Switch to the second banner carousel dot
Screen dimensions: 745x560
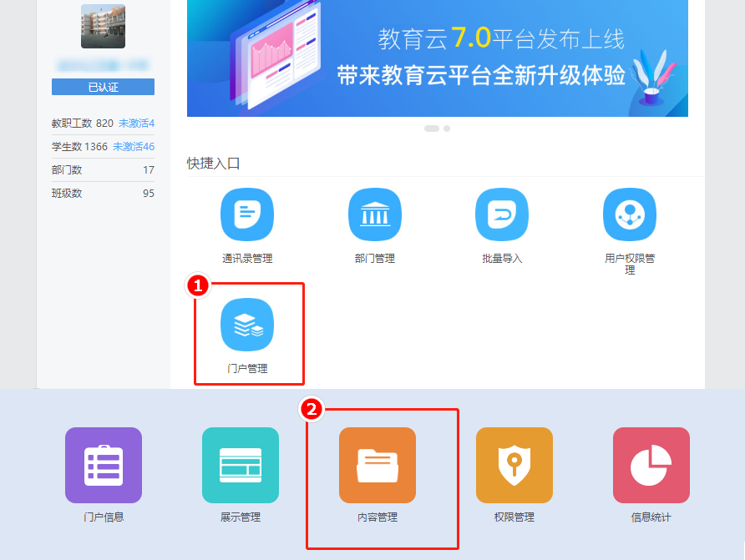tap(447, 129)
